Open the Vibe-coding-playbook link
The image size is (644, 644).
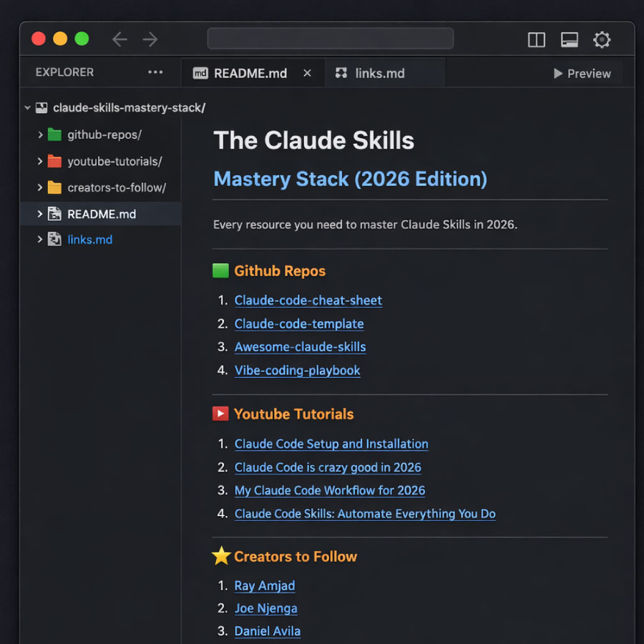pyautogui.click(x=298, y=371)
